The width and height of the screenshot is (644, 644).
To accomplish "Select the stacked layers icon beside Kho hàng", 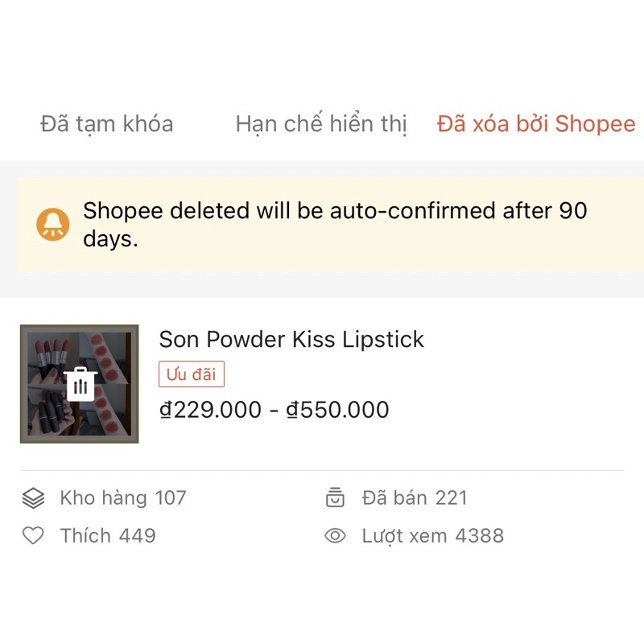I will coord(31,497).
